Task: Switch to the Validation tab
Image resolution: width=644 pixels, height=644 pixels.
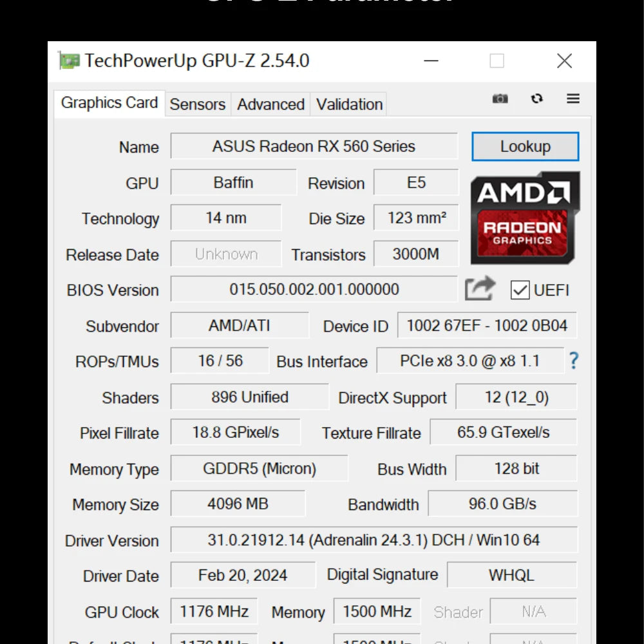Action: coord(348,104)
